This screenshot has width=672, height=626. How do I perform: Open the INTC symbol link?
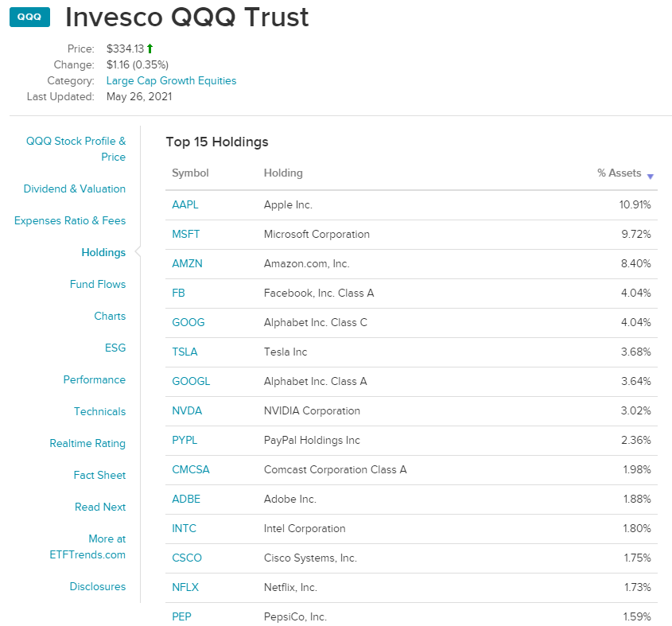pyautogui.click(x=184, y=528)
